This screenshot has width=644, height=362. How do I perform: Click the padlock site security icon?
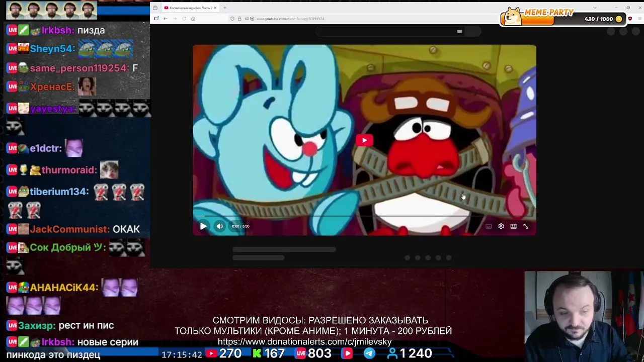point(239,19)
